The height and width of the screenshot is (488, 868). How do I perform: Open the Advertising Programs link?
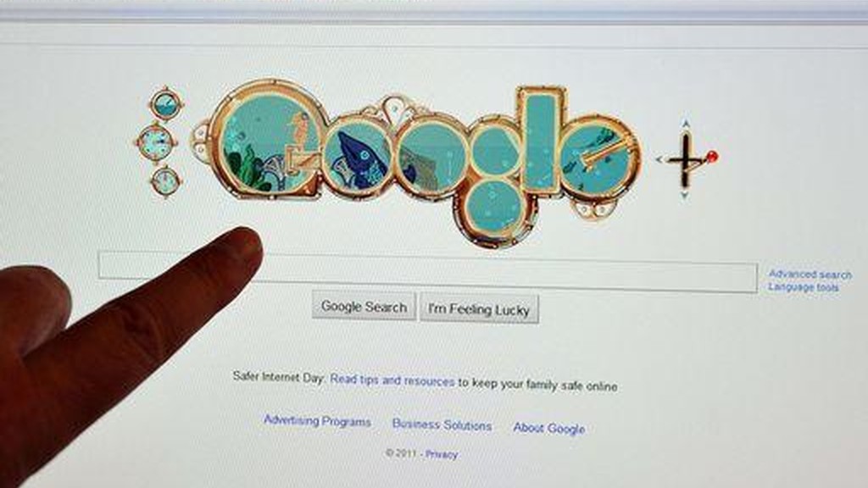317,421
